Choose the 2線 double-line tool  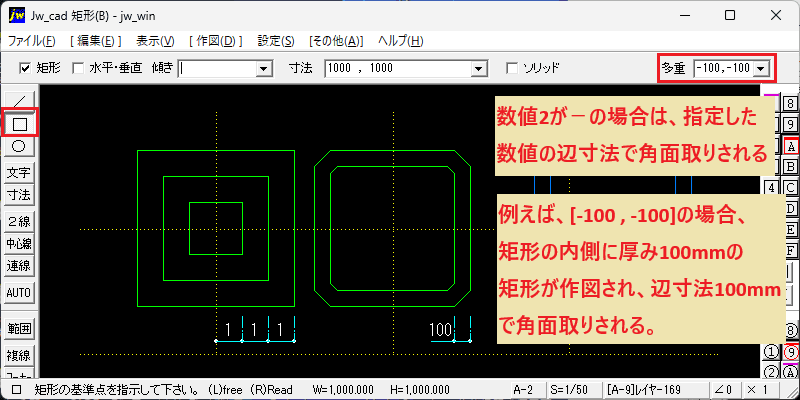pyautogui.click(x=19, y=222)
